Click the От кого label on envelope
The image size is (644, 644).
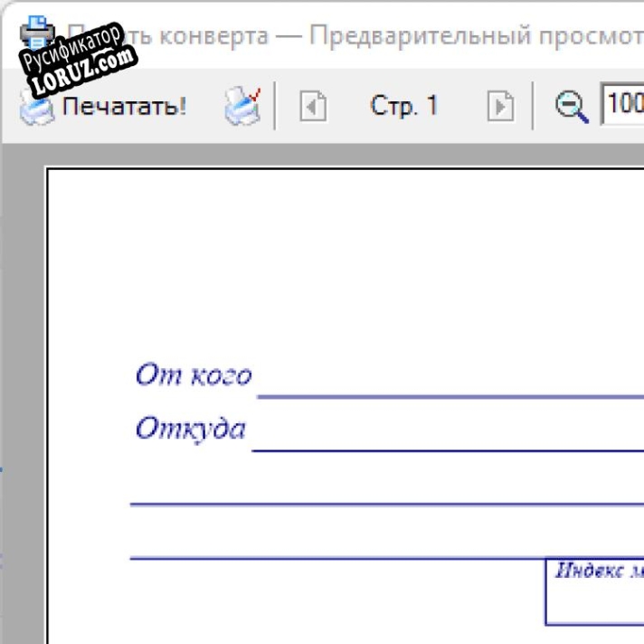pyautogui.click(x=194, y=374)
